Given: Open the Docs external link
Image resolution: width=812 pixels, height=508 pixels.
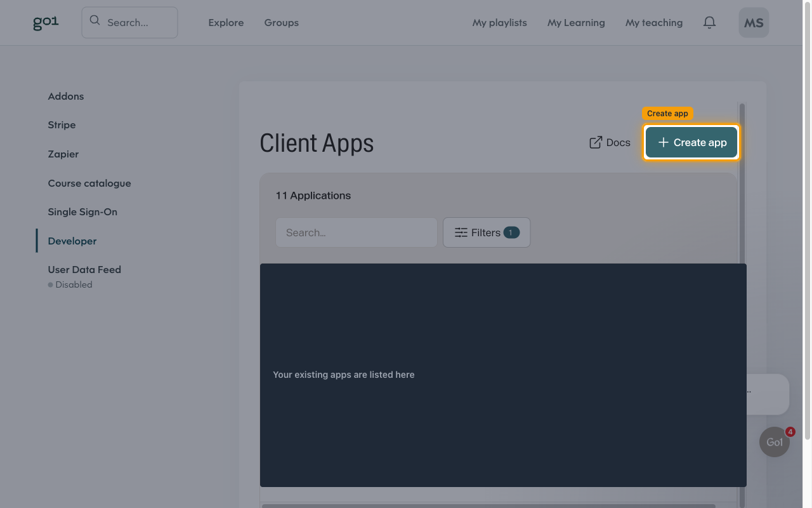Looking at the screenshot, I should coord(610,142).
